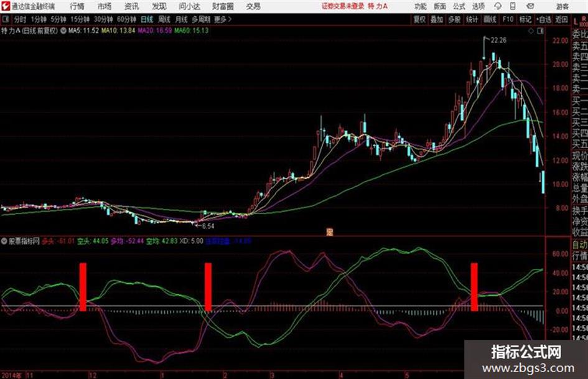The height and width of the screenshot is (379, 588).
Task: Click the 自动 label in right sidebar
Action: point(580,245)
